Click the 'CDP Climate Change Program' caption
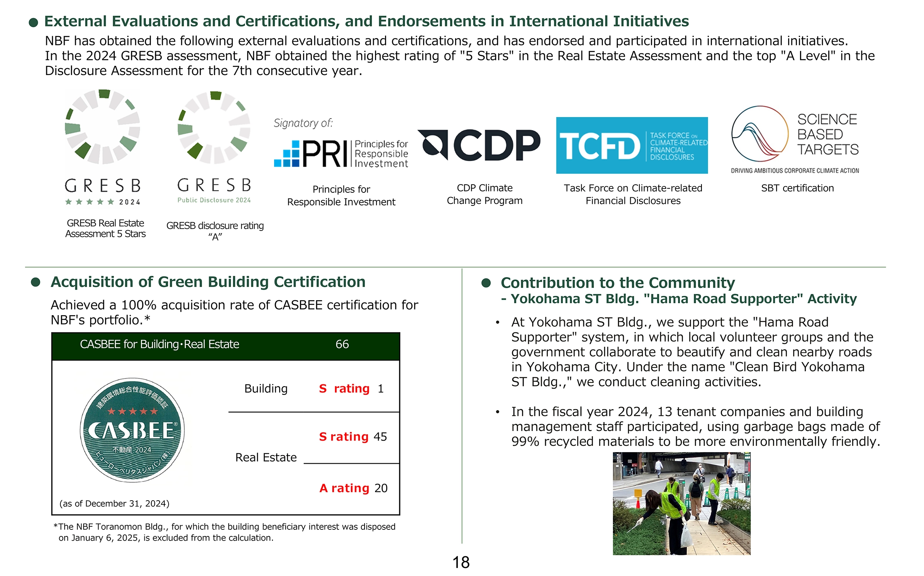Image resolution: width=924 pixels, height=576 pixels. (485, 194)
